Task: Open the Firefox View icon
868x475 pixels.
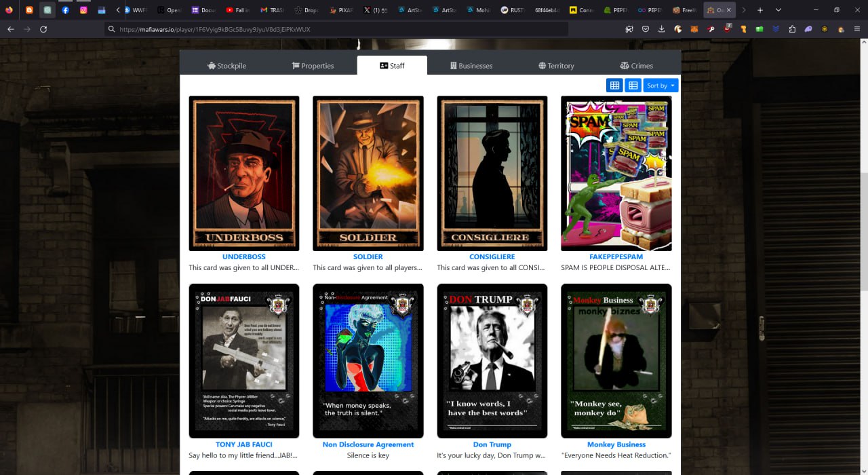Action: pyautogui.click(x=9, y=10)
